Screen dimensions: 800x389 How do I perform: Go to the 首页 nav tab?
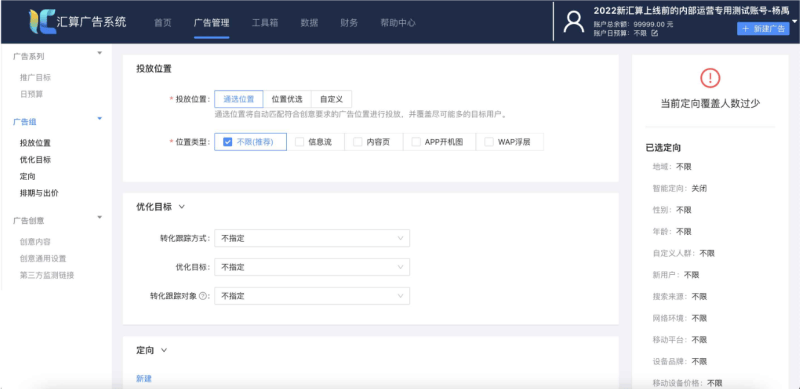point(163,22)
